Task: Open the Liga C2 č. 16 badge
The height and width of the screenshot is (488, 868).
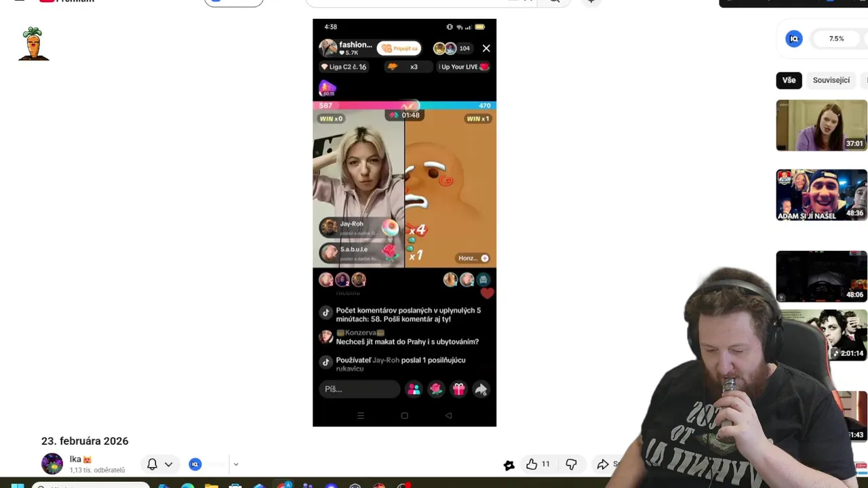Action: 344,66
